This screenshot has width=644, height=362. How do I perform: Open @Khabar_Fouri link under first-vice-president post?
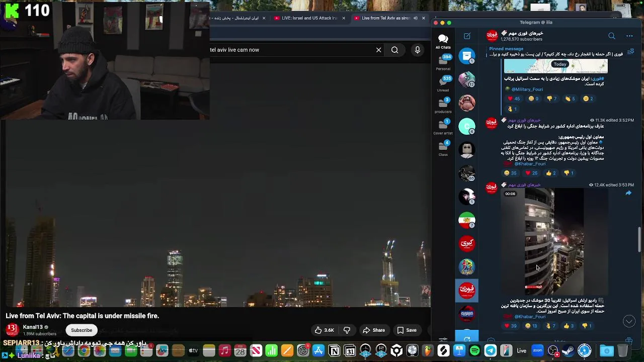[x=530, y=164]
